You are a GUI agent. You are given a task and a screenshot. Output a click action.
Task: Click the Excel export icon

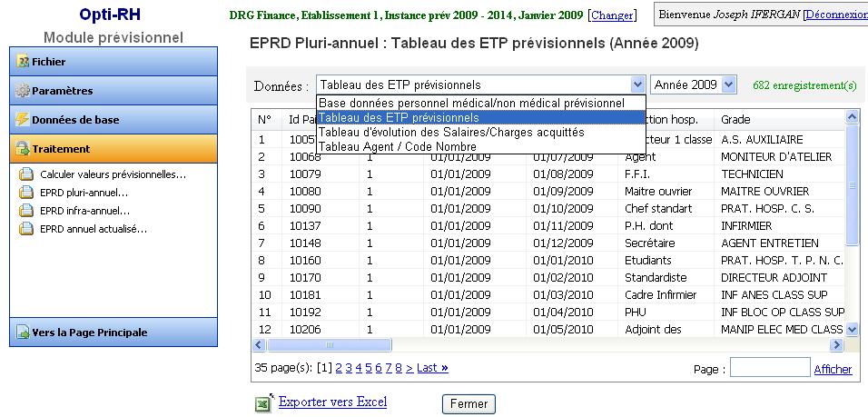[x=263, y=402]
